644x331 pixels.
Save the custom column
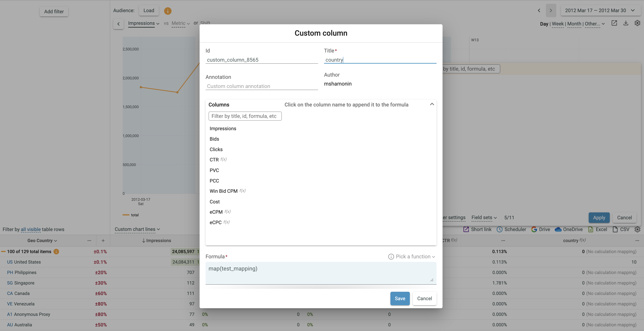pos(400,298)
